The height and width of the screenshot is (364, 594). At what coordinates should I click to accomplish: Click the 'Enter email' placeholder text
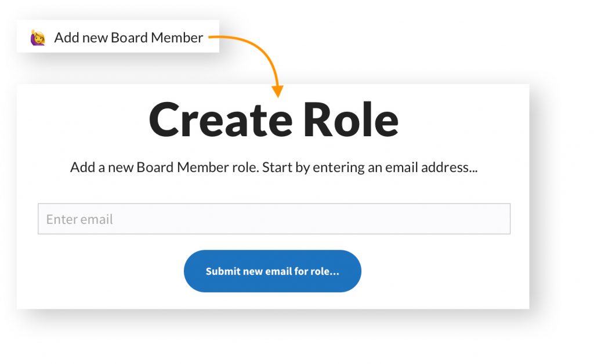pos(79,220)
